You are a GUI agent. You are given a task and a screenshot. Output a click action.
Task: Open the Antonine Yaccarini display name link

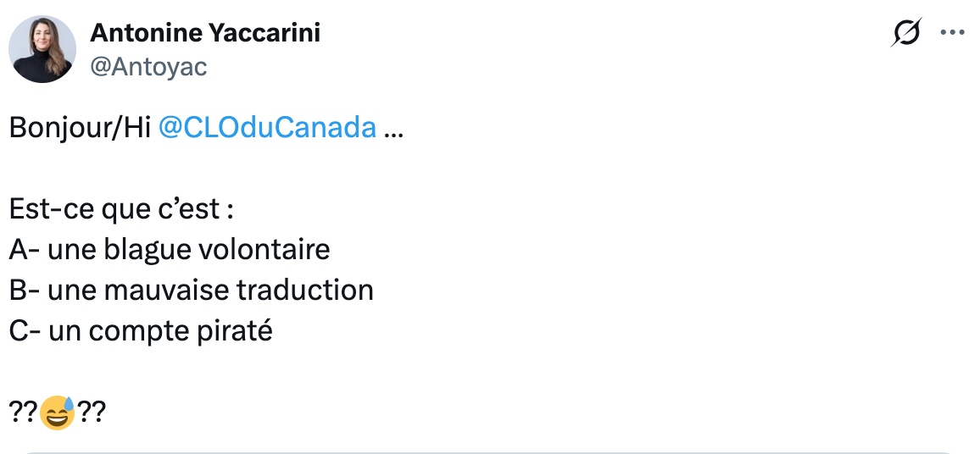[x=205, y=33]
